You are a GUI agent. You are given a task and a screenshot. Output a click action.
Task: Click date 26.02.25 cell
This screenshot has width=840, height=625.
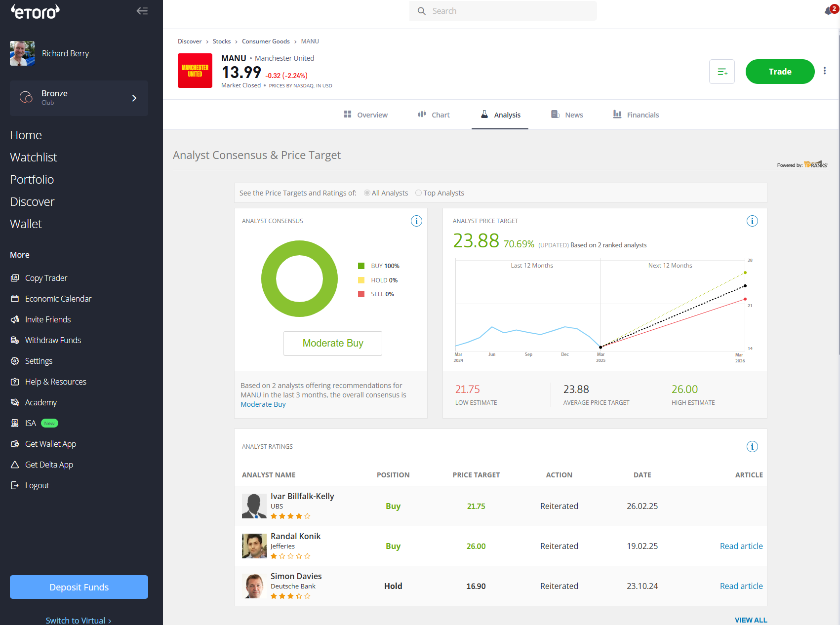pos(642,506)
